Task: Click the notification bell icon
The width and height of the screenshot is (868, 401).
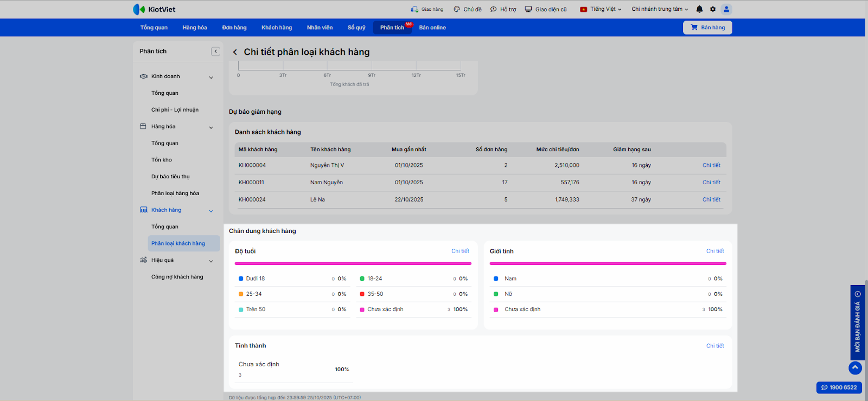Action: [699, 9]
